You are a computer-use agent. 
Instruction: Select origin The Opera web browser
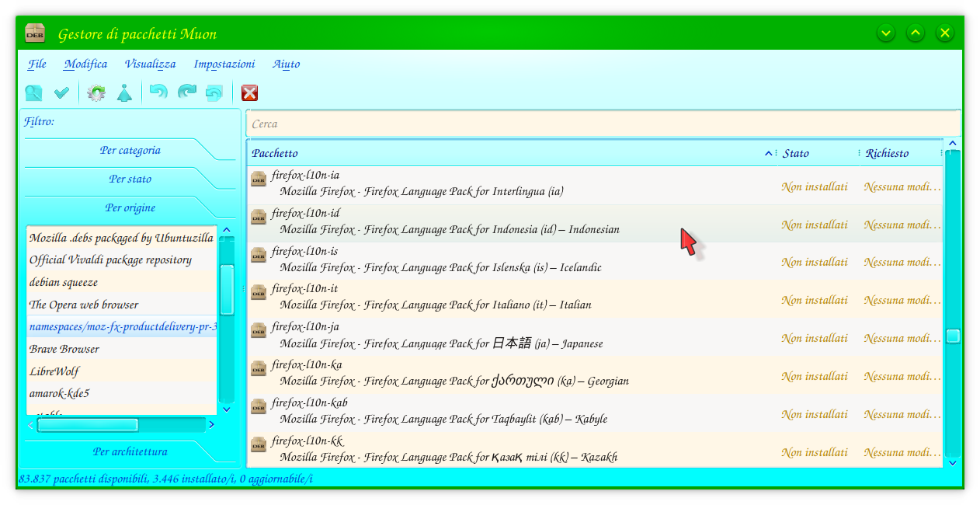click(121, 305)
